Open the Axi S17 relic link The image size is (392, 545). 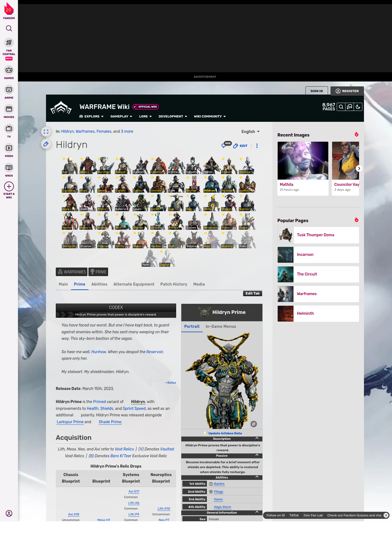[134, 492]
